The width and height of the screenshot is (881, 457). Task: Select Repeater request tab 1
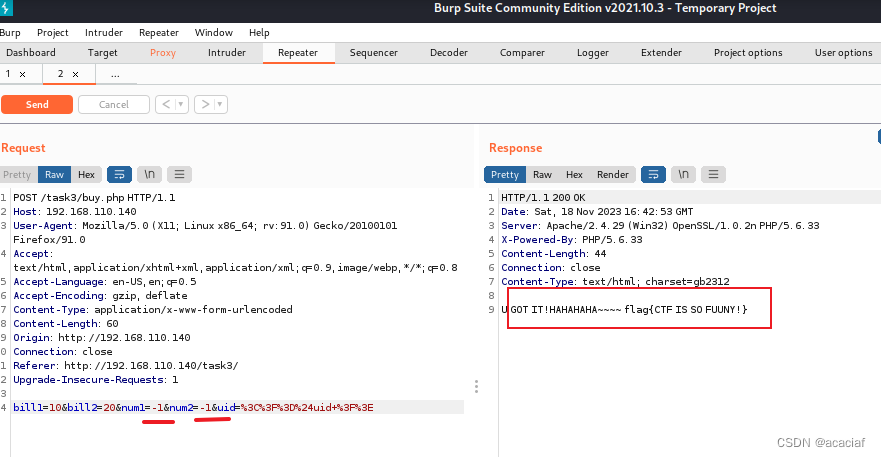click(x=8, y=74)
